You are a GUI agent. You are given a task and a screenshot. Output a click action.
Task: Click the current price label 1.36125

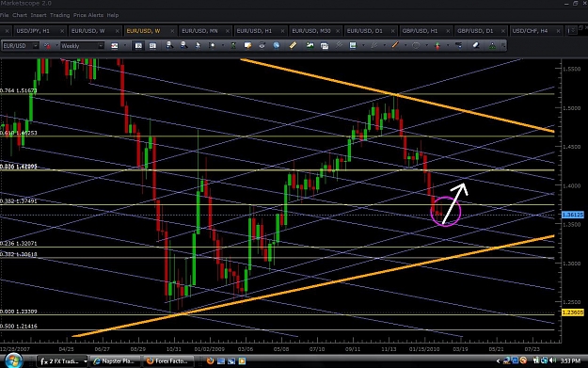[x=573, y=215]
